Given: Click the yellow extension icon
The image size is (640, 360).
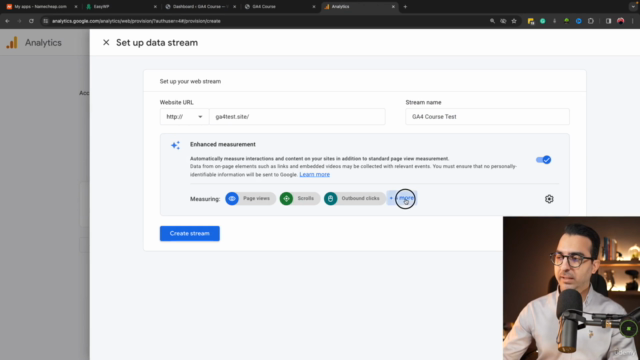Looking at the screenshot, I should (x=531, y=21).
